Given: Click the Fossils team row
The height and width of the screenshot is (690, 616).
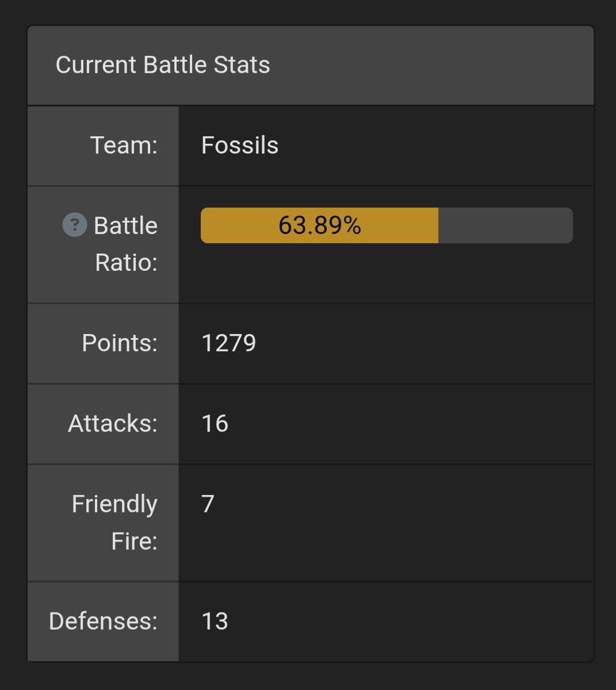Looking at the screenshot, I should point(311,146).
